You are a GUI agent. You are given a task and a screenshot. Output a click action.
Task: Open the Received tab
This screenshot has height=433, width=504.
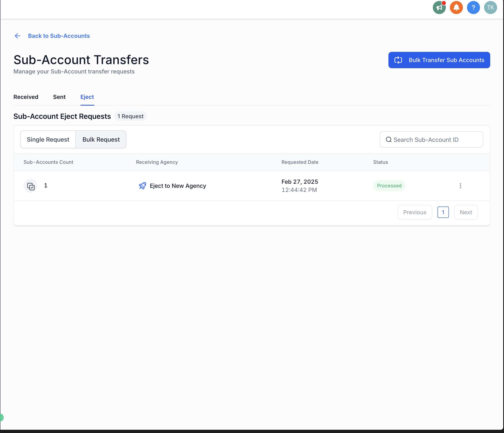(x=26, y=97)
